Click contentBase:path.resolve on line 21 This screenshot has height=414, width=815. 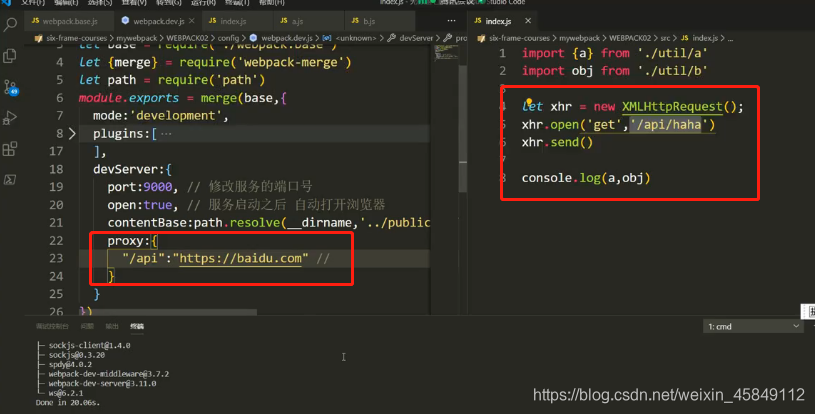click(x=194, y=222)
